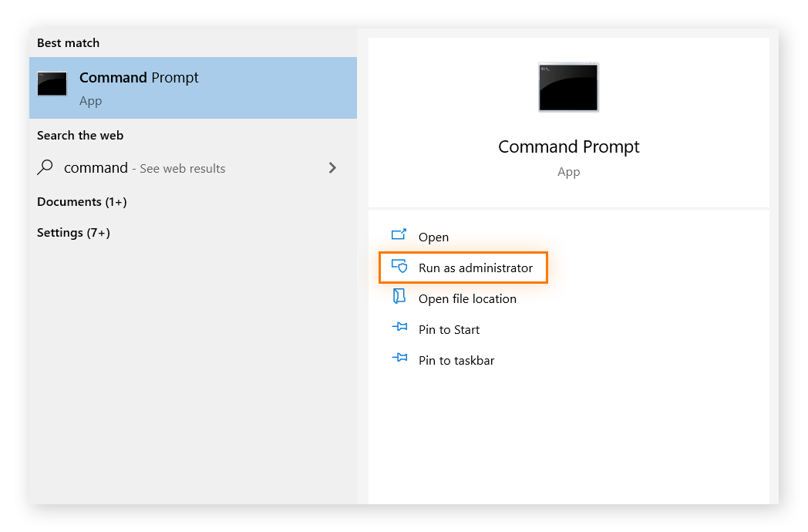Expand the Settings search results
Image resolution: width=808 pixels, height=532 pixels.
tap(73, 232)
